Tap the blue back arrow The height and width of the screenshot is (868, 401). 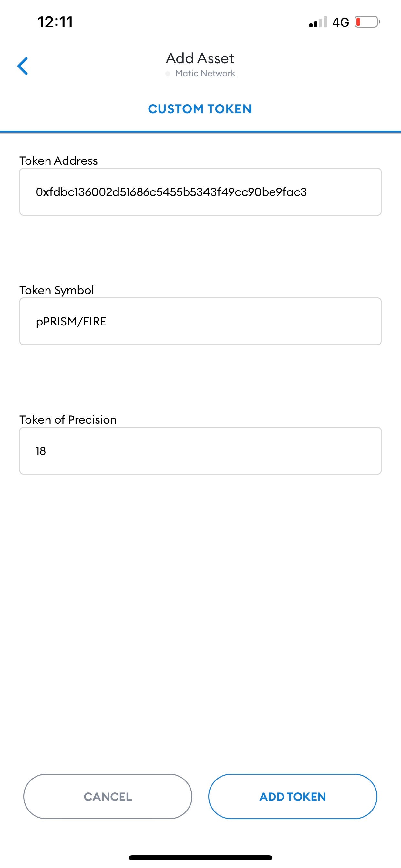[23, 66]
